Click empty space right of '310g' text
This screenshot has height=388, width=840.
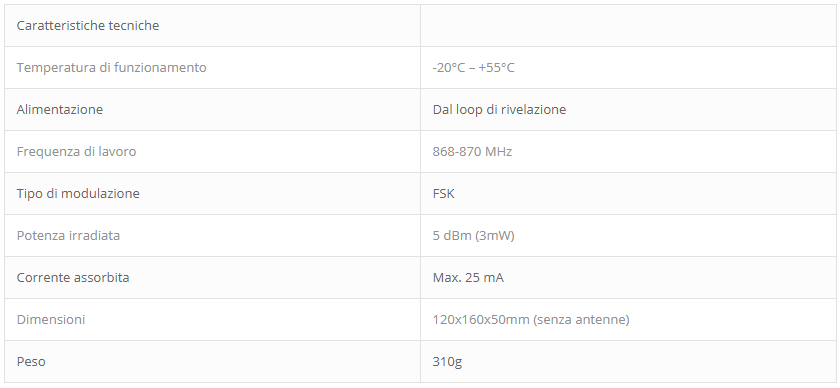[649, 362]
